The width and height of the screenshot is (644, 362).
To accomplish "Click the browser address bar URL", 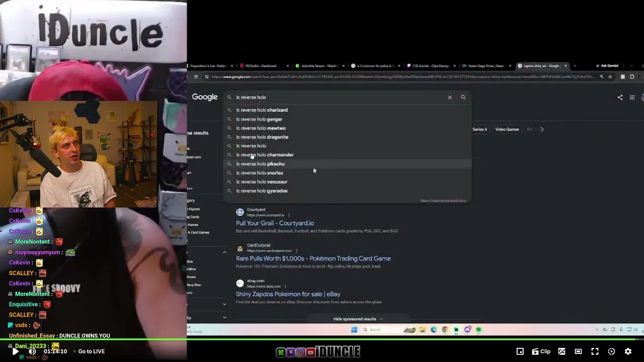I will pyautogui.click(x=403, y=77).
